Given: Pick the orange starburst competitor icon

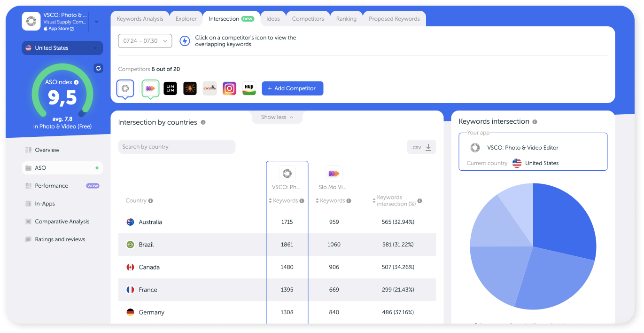Looking at the screenshot, I should pos(190,88).
